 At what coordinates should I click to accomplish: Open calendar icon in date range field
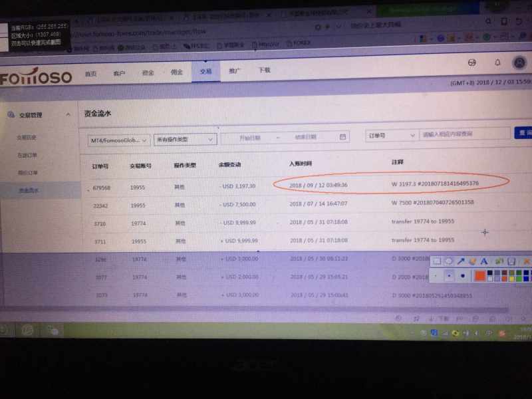click(x=343, y=137)
